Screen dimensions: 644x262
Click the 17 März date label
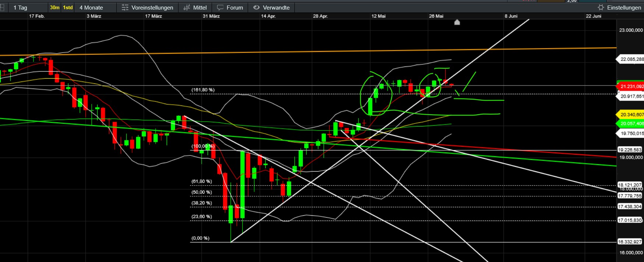(153, 16)
